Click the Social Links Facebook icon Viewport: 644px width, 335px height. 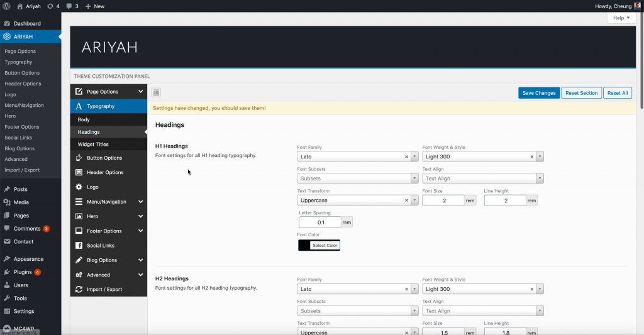79,246
